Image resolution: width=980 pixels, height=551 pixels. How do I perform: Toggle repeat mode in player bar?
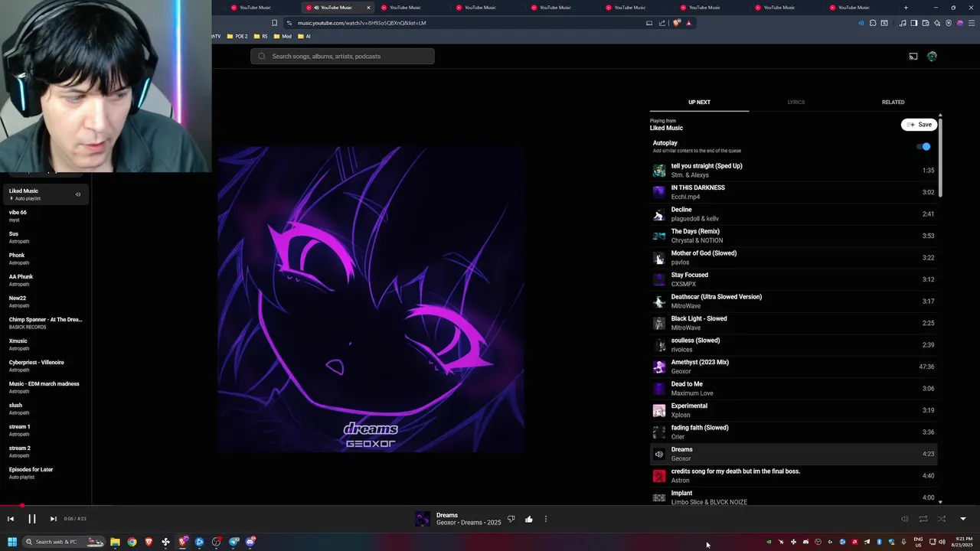(x=923, y=519)
